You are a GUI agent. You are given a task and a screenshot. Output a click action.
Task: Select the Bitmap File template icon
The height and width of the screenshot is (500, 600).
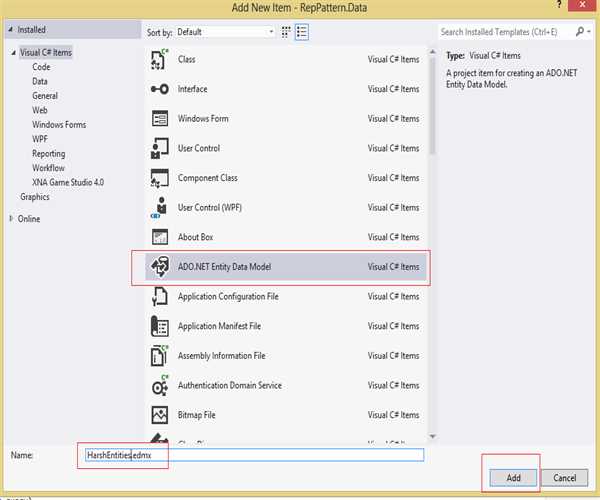point(159,415)
